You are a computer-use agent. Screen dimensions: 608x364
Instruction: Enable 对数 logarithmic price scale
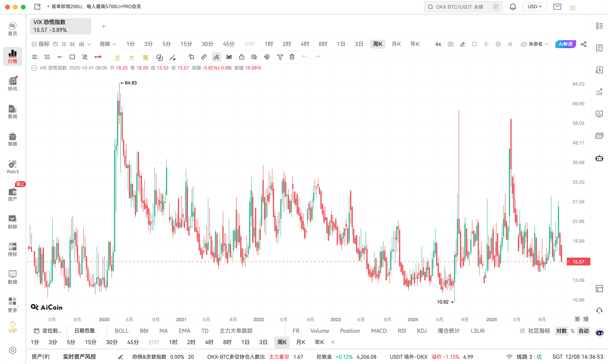[x=562, y=331]
